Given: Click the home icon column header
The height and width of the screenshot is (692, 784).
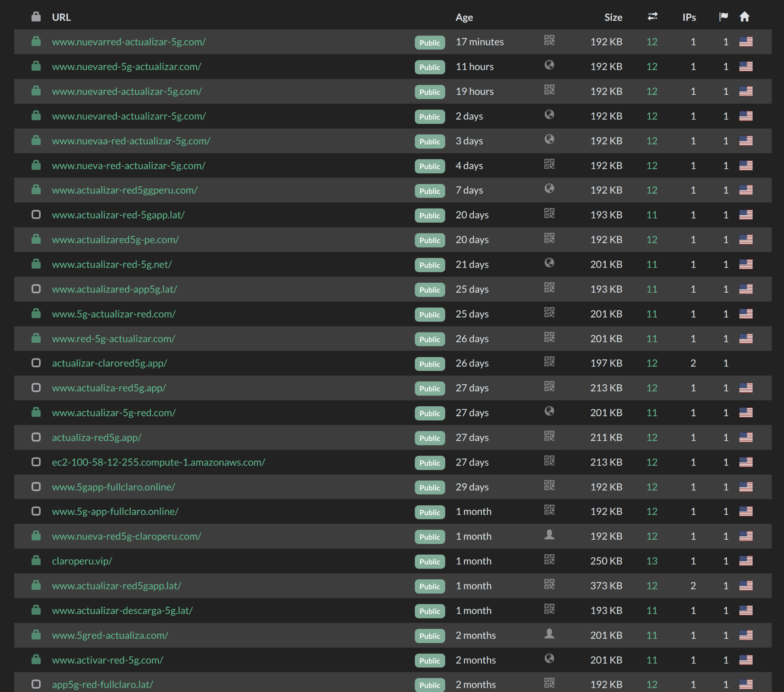Looking at the screenshot, I should [x=745, y=16].
